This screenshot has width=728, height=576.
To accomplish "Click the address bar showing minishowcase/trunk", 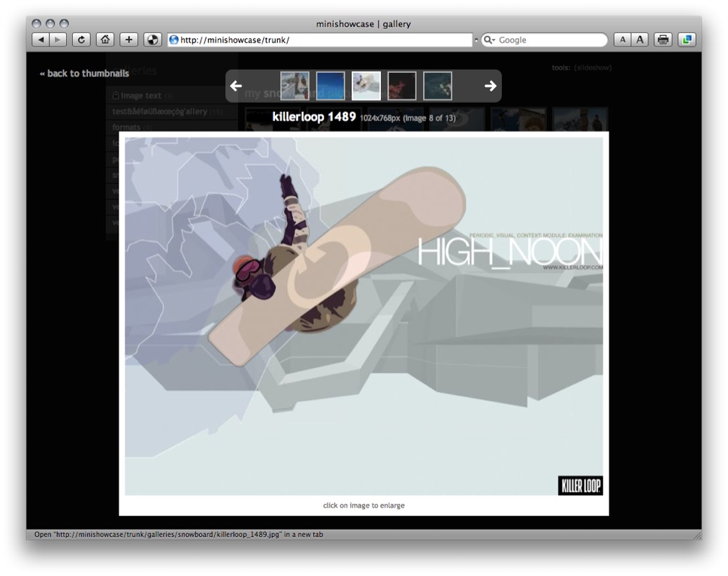I will pos(320,40).
